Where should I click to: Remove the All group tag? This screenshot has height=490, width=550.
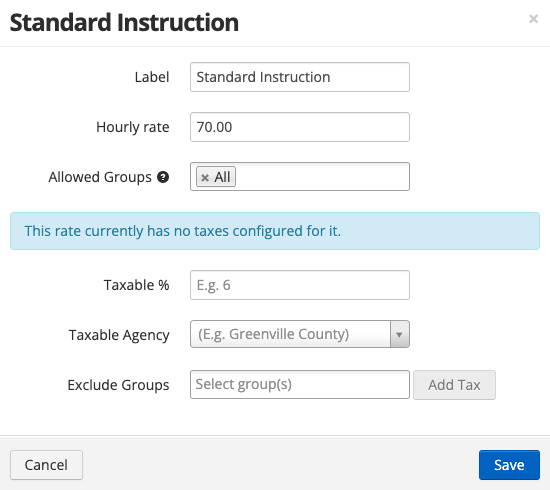click(x=205, y=177)
